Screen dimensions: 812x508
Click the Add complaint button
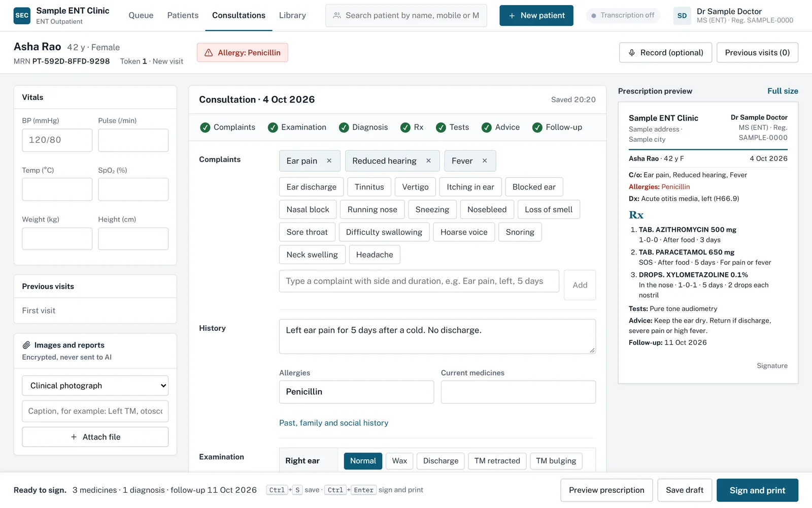pos(580,285)
